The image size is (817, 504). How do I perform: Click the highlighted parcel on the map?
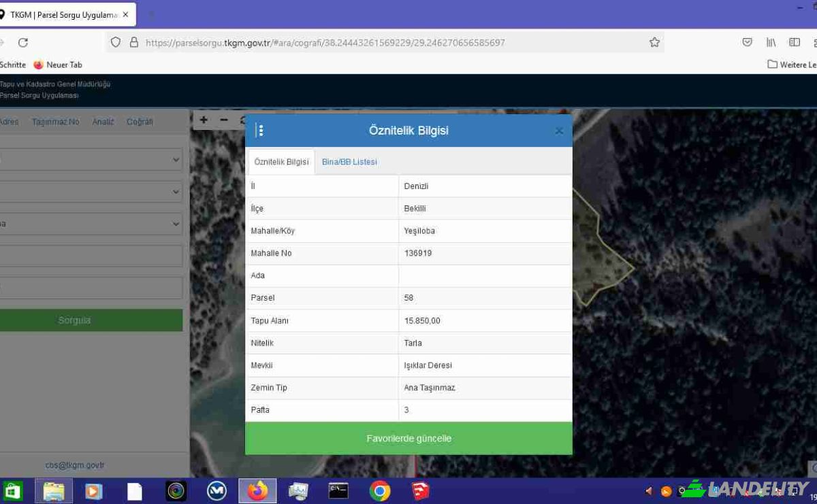point(596,258)
